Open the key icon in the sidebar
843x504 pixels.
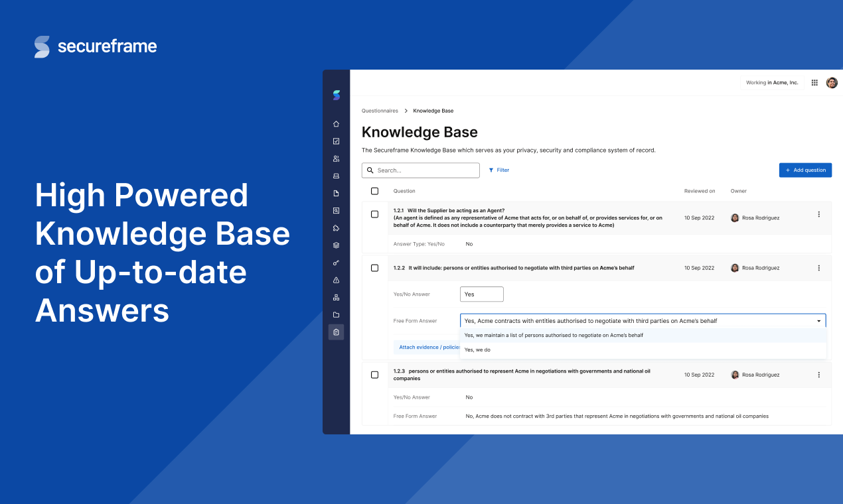click(337, 263)
